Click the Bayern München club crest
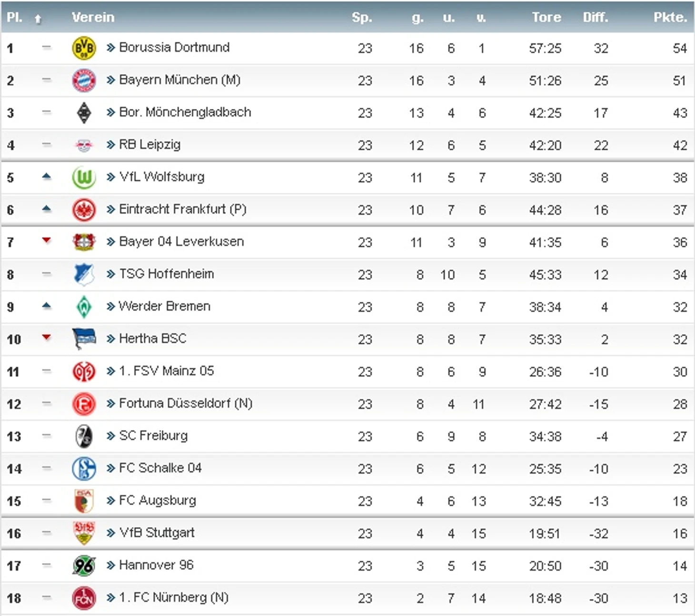This screenshot has height=616, width=695. (84, 80)
